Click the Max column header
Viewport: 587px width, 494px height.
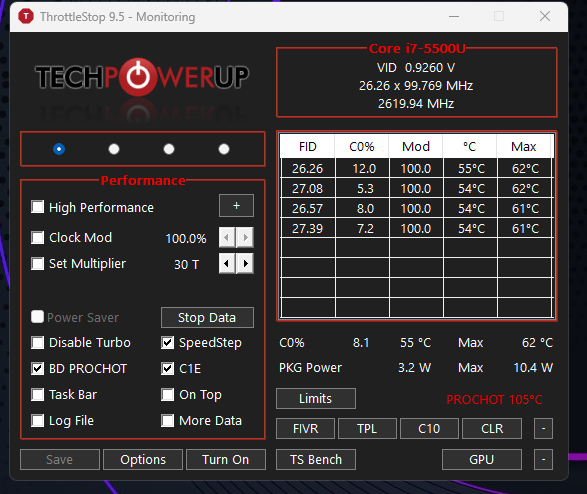524,146
